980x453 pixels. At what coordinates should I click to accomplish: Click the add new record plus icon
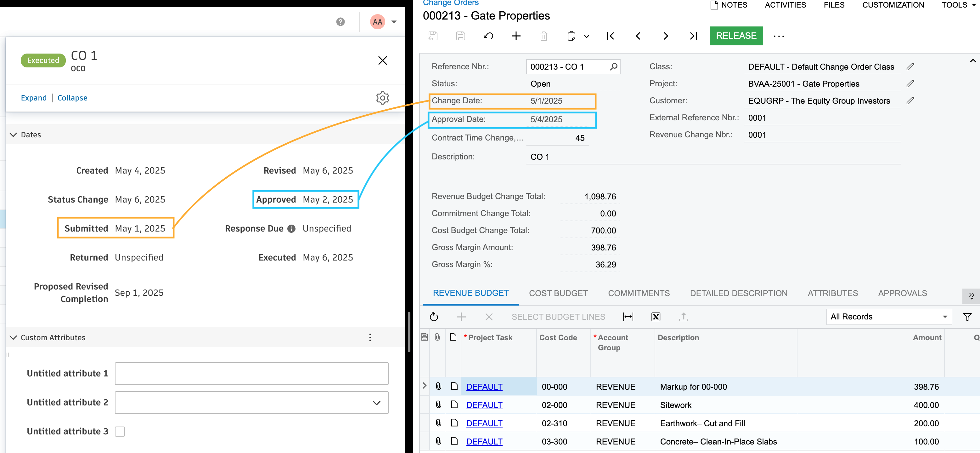pyautogui.click(x=516, y=36)
